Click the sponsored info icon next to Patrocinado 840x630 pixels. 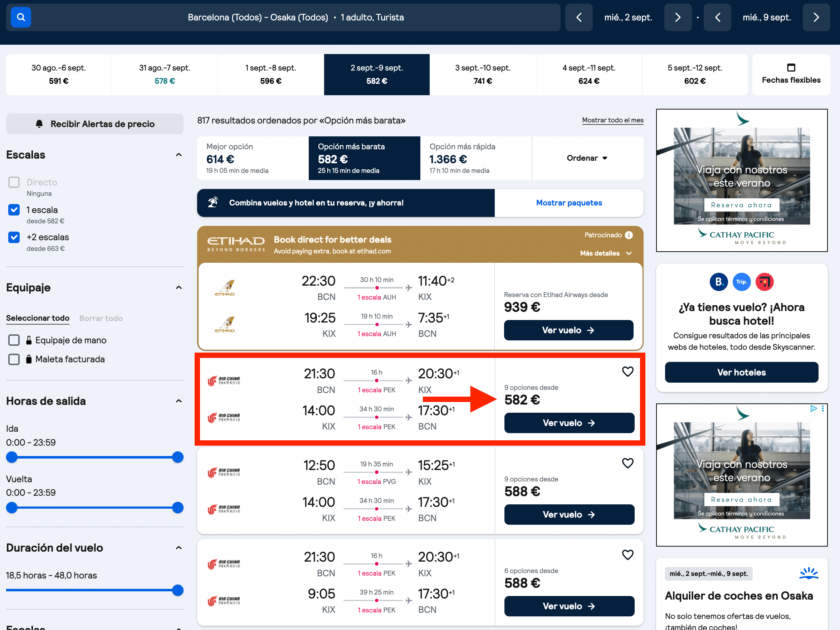[629, 235]
